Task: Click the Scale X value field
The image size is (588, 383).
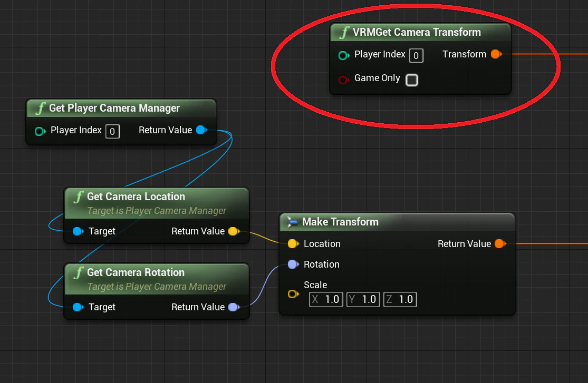Action: (326, 299)
